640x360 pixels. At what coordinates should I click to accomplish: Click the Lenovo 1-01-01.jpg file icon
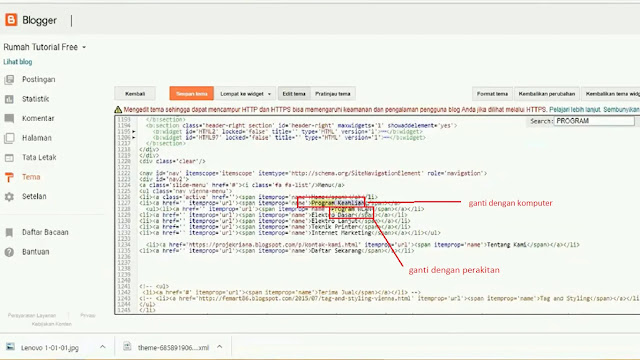pyautogui.click(x=11, y=347)
